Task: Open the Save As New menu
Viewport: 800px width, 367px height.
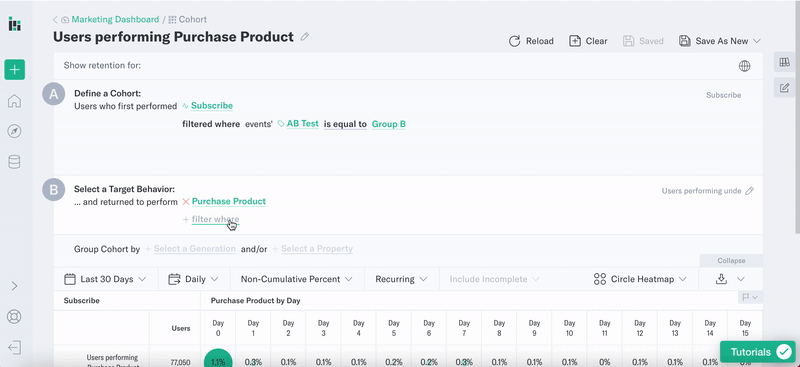Action: (720, 41)
